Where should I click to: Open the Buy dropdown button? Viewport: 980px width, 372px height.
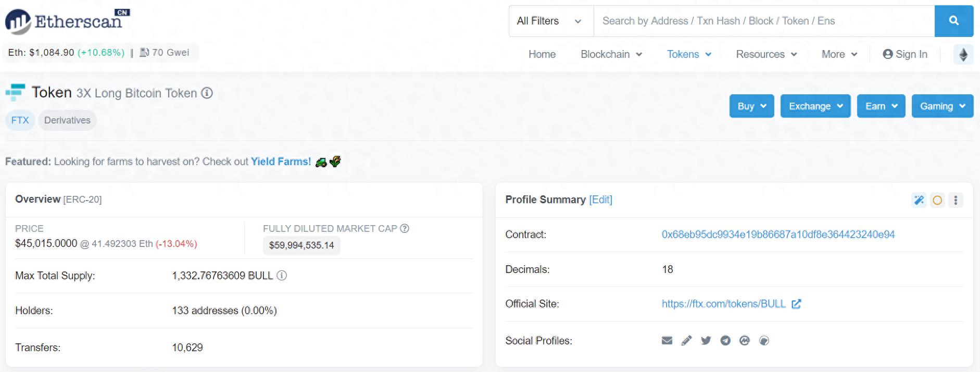tap(751, 106)
